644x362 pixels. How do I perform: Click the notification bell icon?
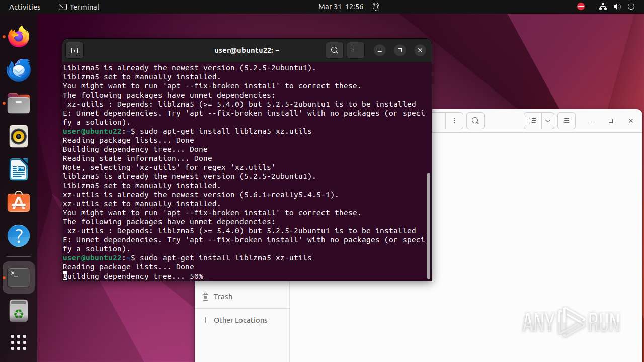pyautogui.click(x=376, y=7)
